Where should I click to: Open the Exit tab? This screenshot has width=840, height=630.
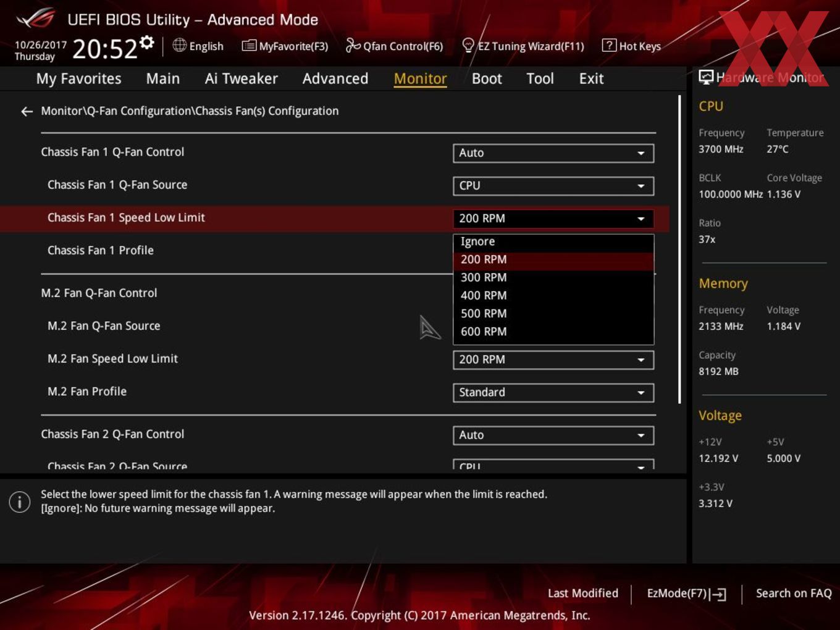click(x=591, y=78)
